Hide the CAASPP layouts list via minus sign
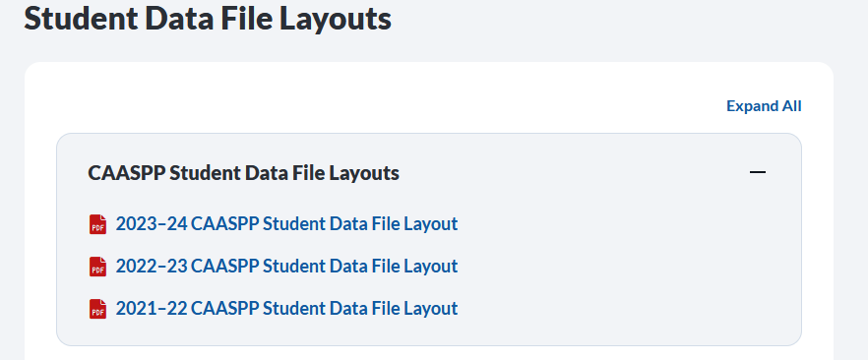The image size is (868, 360). pos(758,172)
